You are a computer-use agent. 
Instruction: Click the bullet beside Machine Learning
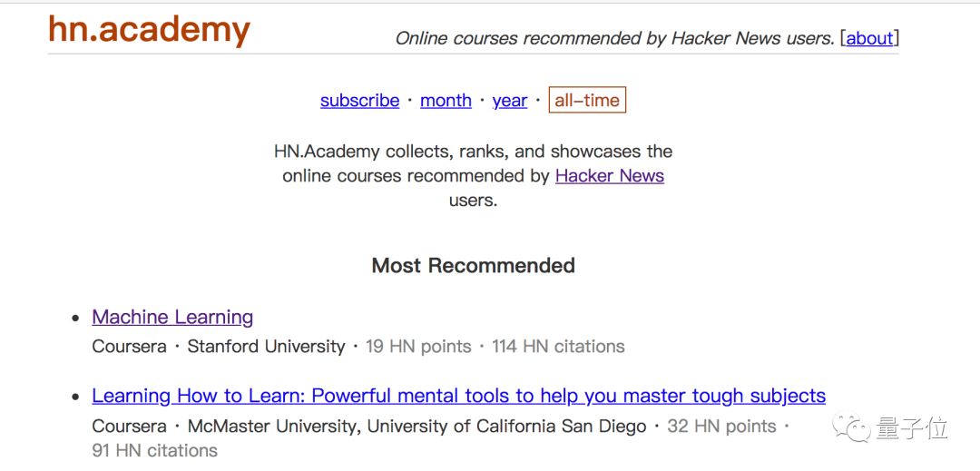[x=76, y=319]
